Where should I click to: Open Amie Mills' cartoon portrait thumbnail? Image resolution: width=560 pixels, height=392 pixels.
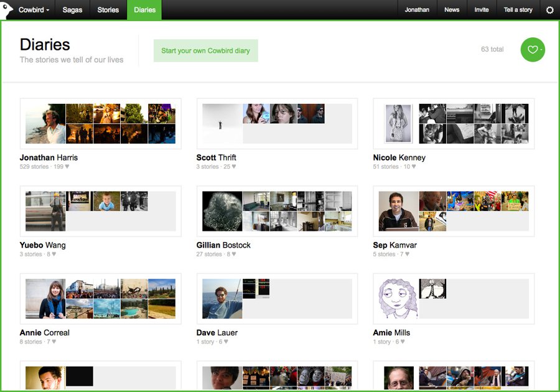[x=398, y=299]
